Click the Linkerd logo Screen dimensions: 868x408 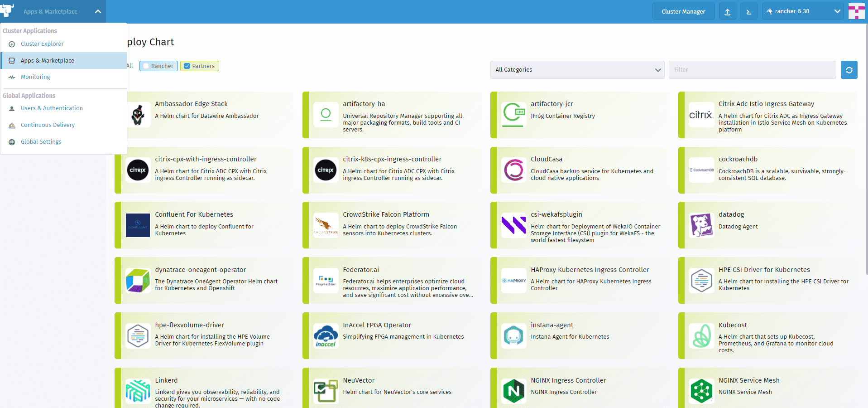tap(138, 391)
